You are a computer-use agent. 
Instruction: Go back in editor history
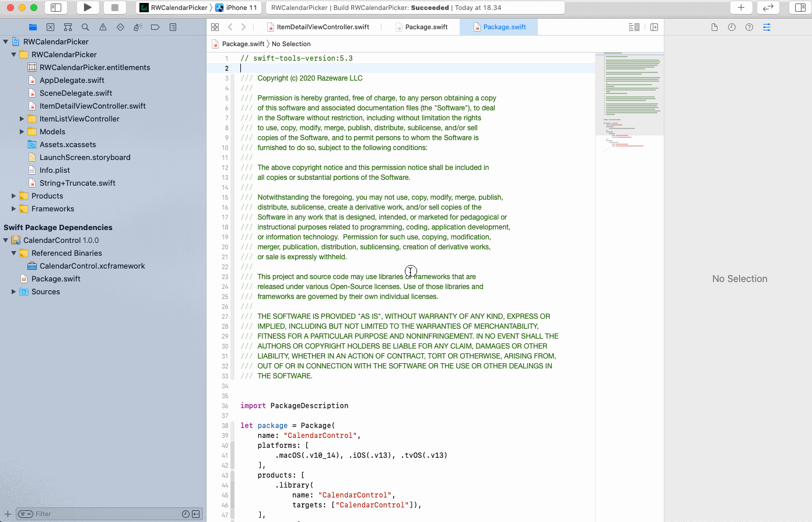click(230, 27)
